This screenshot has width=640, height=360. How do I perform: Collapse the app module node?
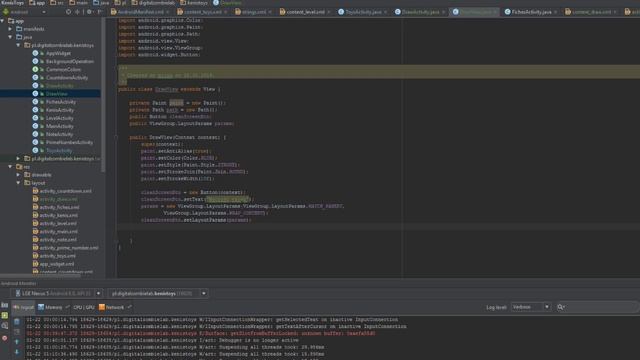(3, 21)
